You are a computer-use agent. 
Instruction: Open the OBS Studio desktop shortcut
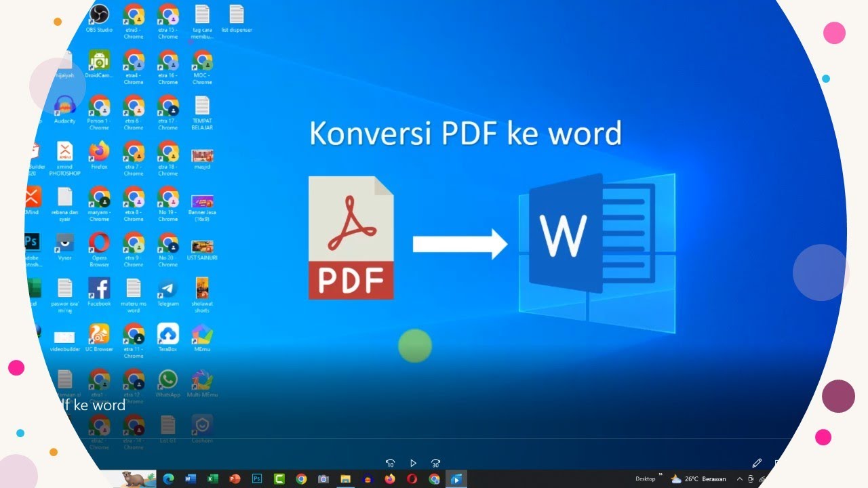coord(99,19)
